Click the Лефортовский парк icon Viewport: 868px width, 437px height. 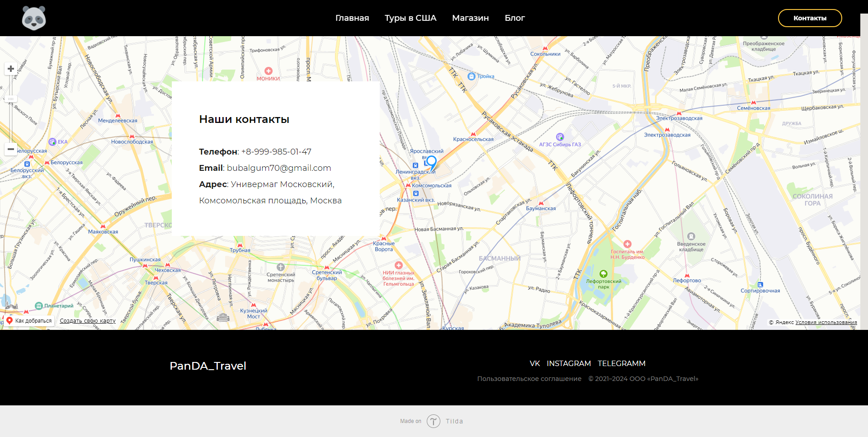click(x=604, y=274)
